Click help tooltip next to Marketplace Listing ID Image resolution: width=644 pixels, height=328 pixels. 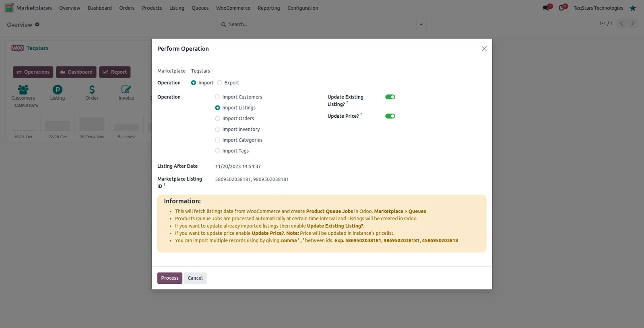pos(164,184)
